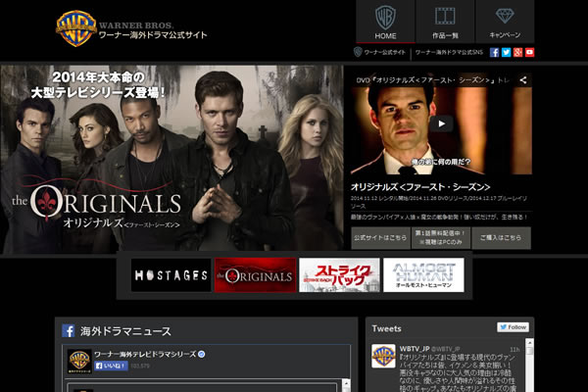
Task: Click the Originals hero banner image
Action: pyautogui.click(x=171, y=158)
